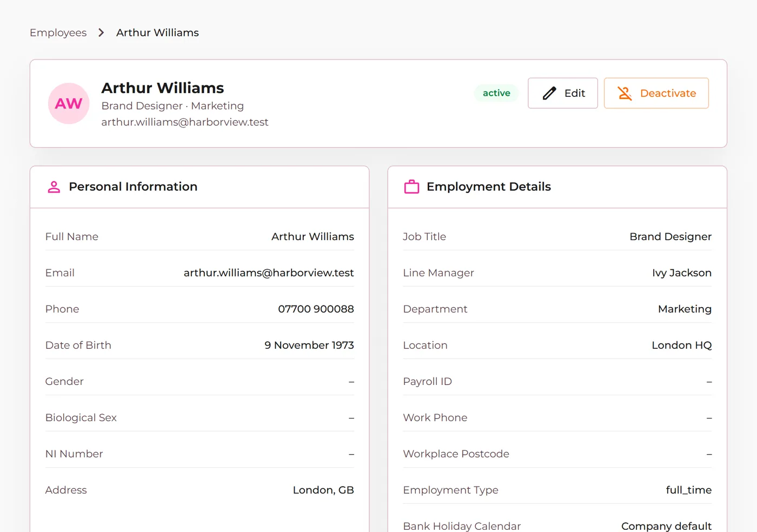Click Arthur Williams in the breadcrumb

pyautogui.click(x=157, y=33)
